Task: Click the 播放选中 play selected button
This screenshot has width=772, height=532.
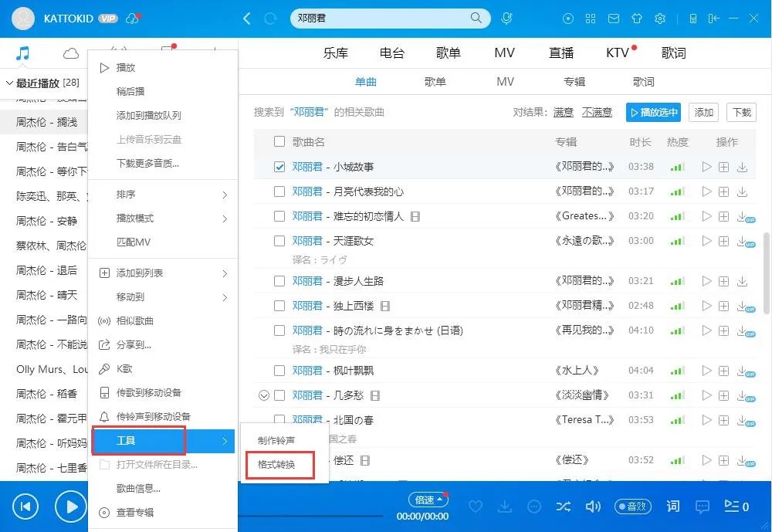Action: 652,112
